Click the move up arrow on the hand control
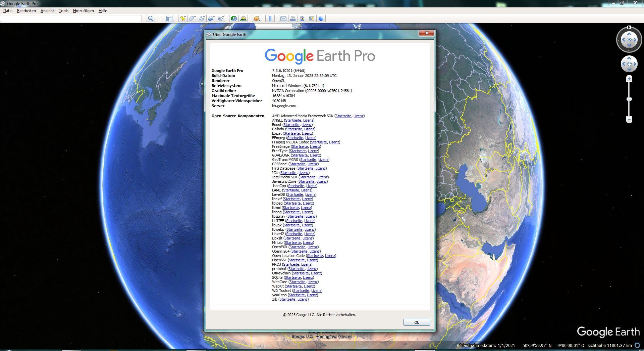Image resolution: width=644 pixels, height=351 pixels. click(629, 58)
